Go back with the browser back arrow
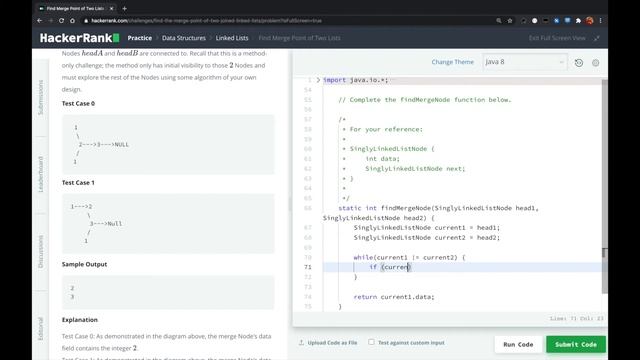Viewport: 640px width, 360px height. pyautogui.click(x=40, y=20)
